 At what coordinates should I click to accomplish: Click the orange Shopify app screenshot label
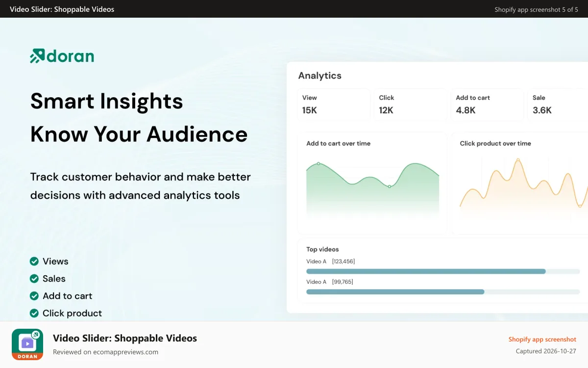tap(542, 340)
